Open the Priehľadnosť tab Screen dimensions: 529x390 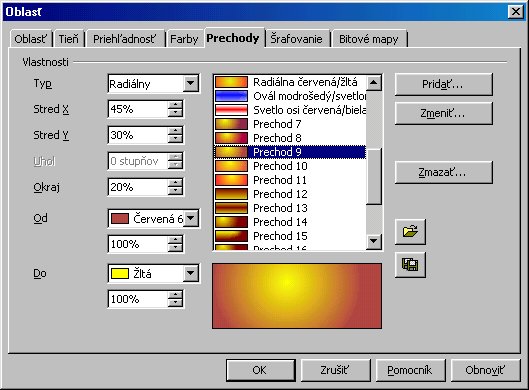coord(125,39)
